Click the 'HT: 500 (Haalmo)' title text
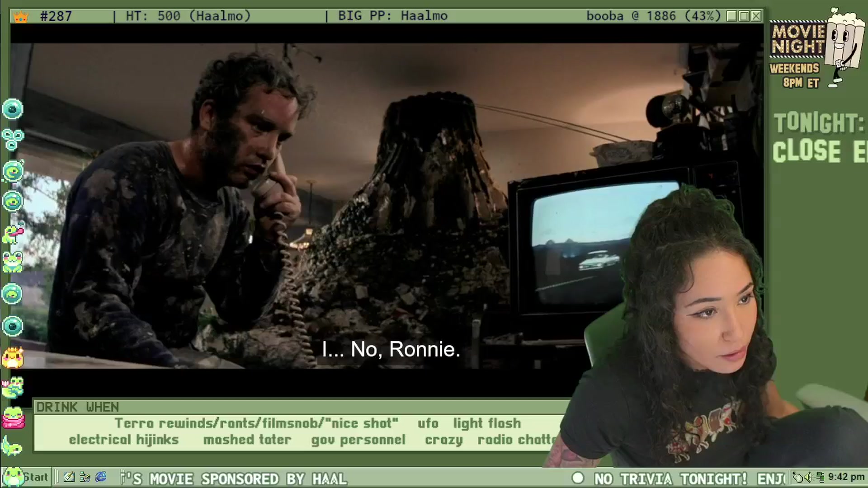 point(188,16)
